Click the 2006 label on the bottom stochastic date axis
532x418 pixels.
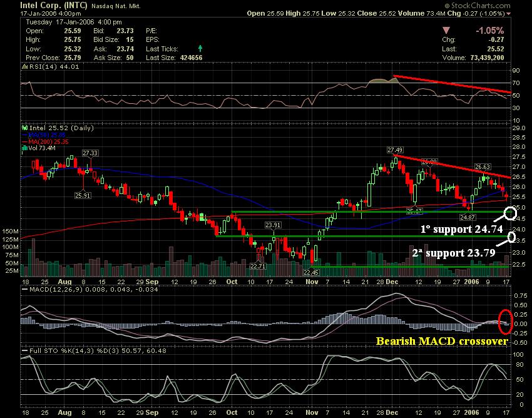coord(471,413)
